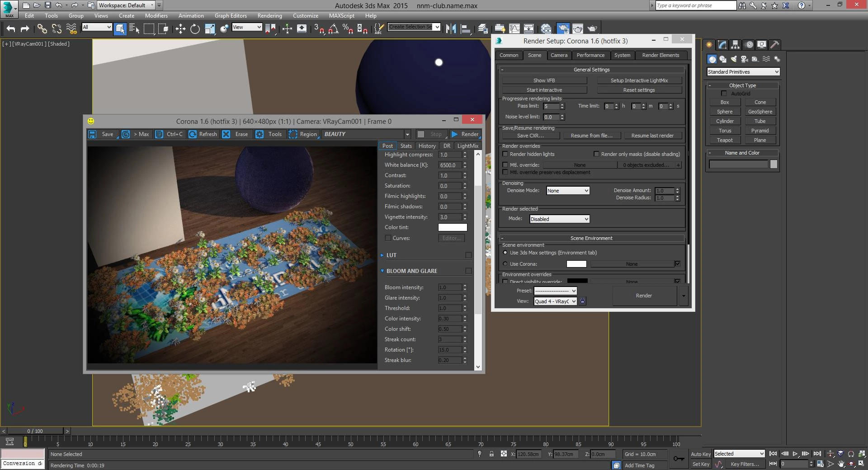
Task: Select the Shapes category icon
Action: click(x=723, y=59)
